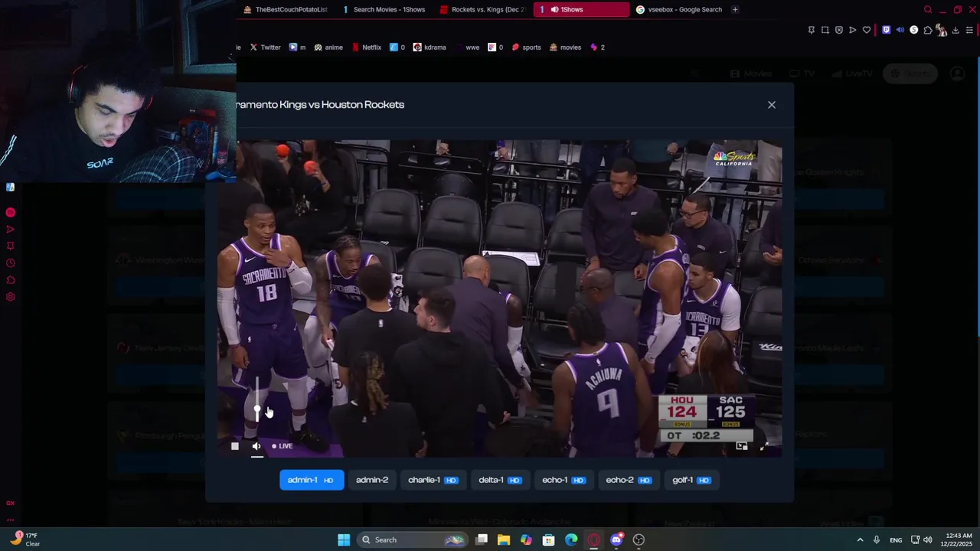
Task: Switch to charlie-1 HD stream source
Action: (x=433, y=480)
